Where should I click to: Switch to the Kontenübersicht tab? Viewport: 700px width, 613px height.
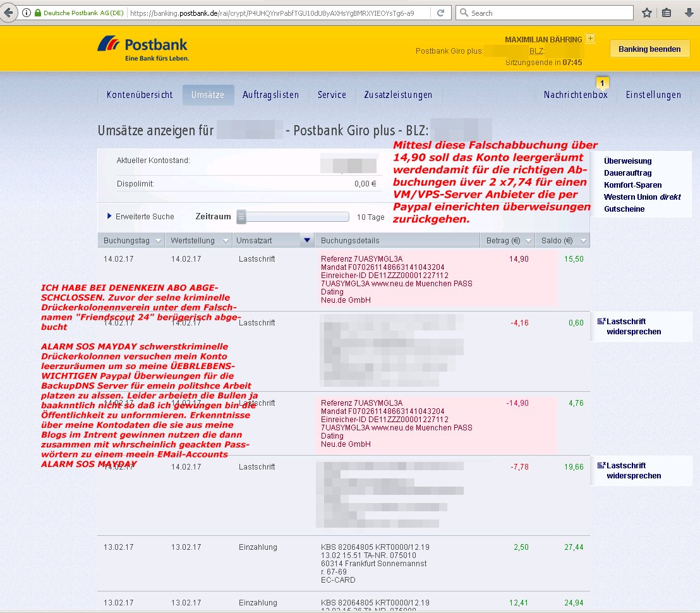(140, 95)
